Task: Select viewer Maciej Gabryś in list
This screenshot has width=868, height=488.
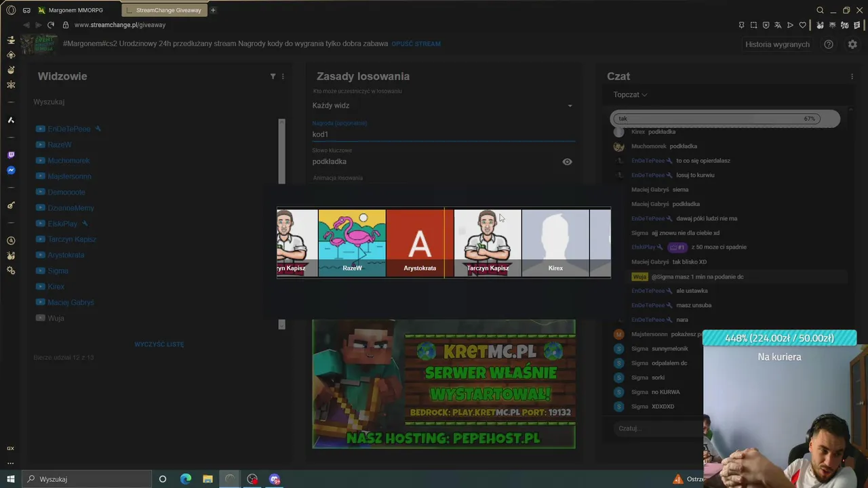Action: pyautogui.click(x=71, y=302)
